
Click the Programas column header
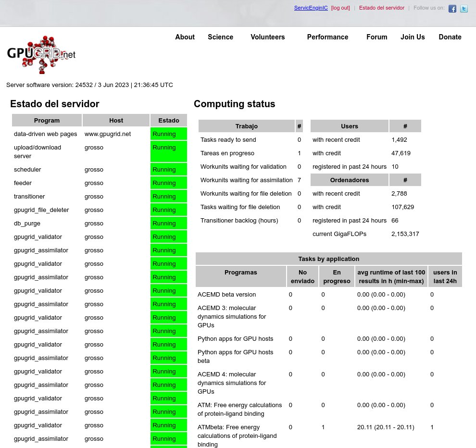coord(240,273)
